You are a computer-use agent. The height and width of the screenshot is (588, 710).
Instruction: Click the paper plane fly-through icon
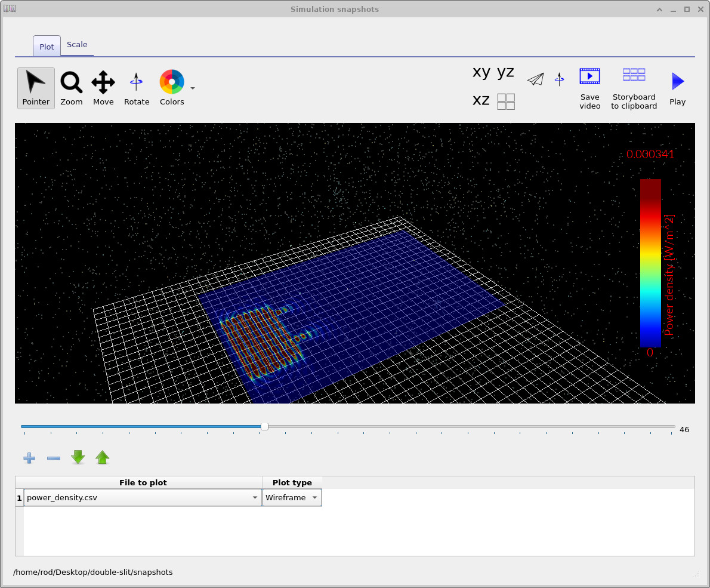coord(535,78)
